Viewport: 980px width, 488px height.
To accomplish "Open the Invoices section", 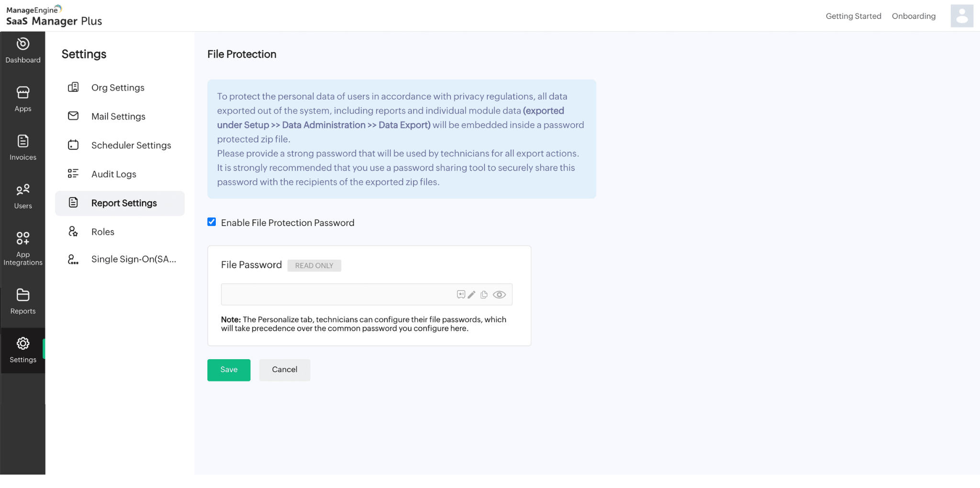I will [x=23, y=148].
